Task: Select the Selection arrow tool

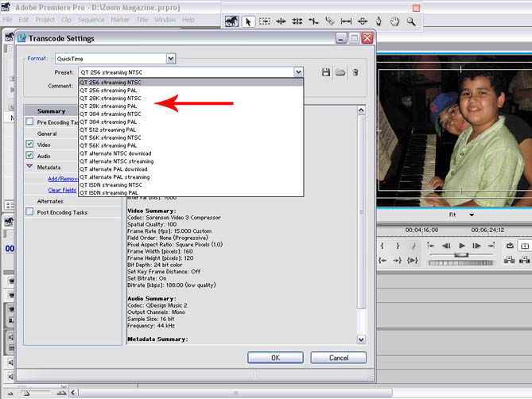Action: click(x=248, y=22)
